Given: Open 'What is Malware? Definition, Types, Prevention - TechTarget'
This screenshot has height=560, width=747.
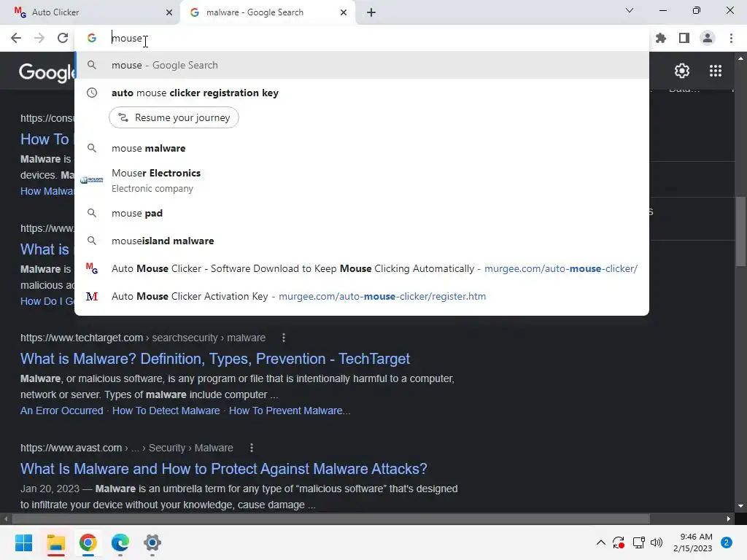Looking at the screenshot, I should [x=215, y=359].
